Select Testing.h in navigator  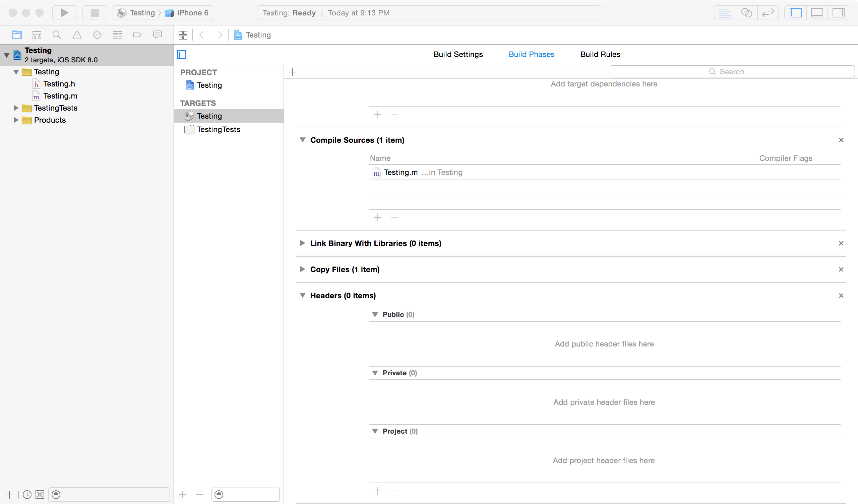(x=87, y=84)
